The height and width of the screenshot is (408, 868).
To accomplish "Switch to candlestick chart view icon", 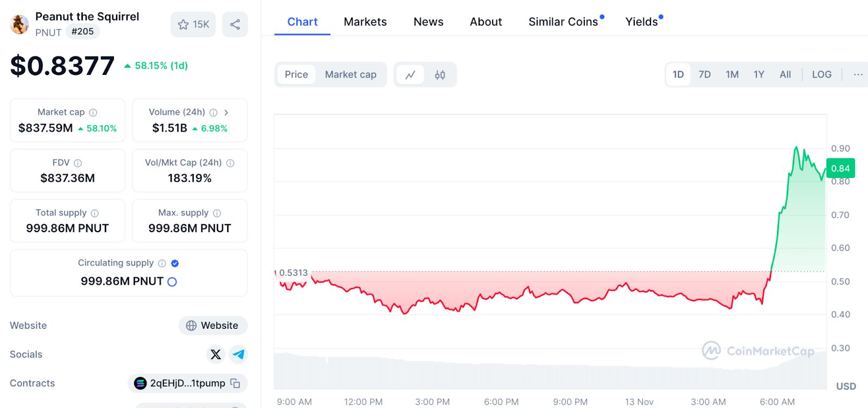I will click(440, 75).
